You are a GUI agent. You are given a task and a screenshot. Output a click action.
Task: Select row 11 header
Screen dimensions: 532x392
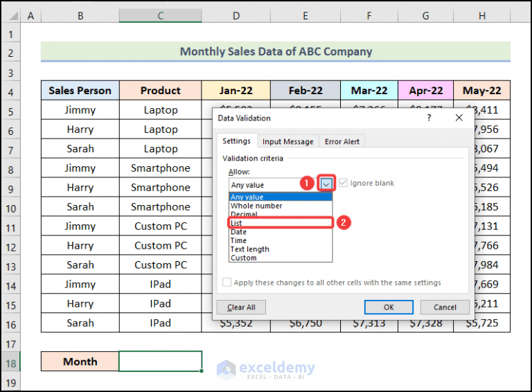pos(11,228)
